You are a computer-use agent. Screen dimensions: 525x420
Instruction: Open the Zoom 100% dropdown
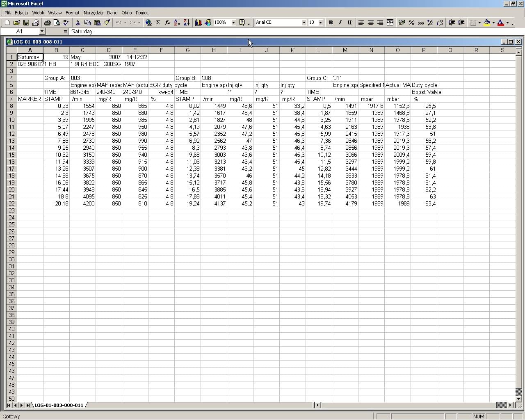[233, 23]
